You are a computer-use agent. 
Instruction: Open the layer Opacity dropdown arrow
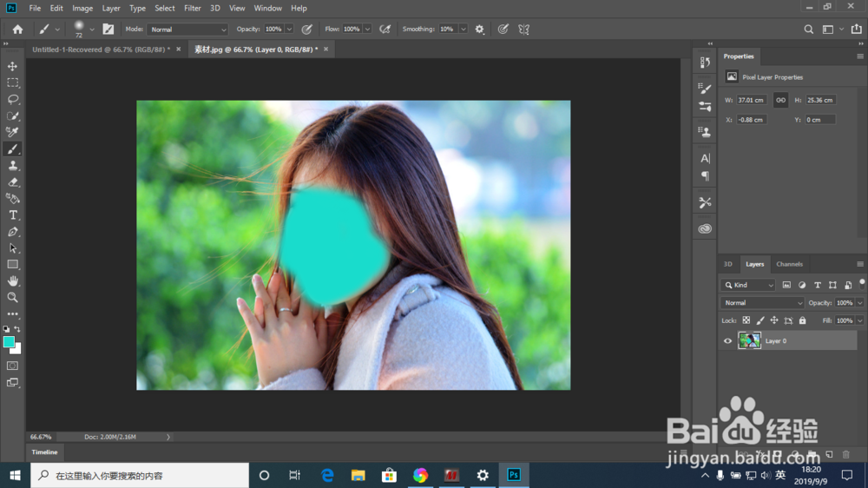(859, 303)
